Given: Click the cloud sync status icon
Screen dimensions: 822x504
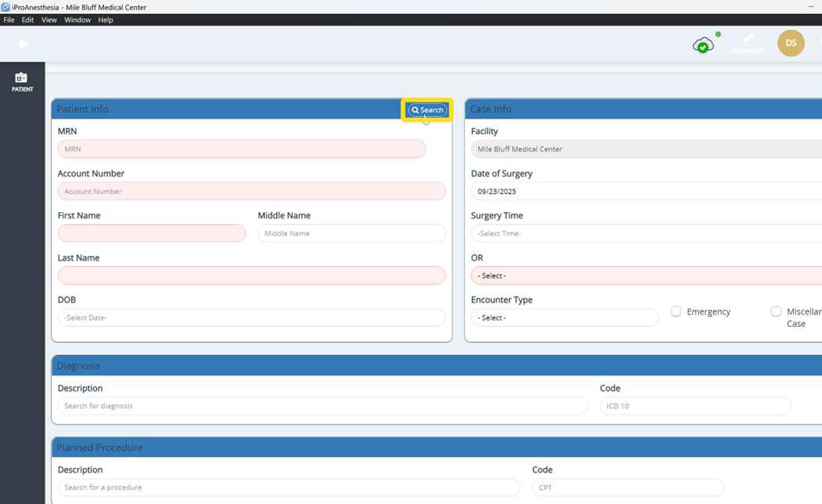Looking at the screenshot, I should click(703, 45).
